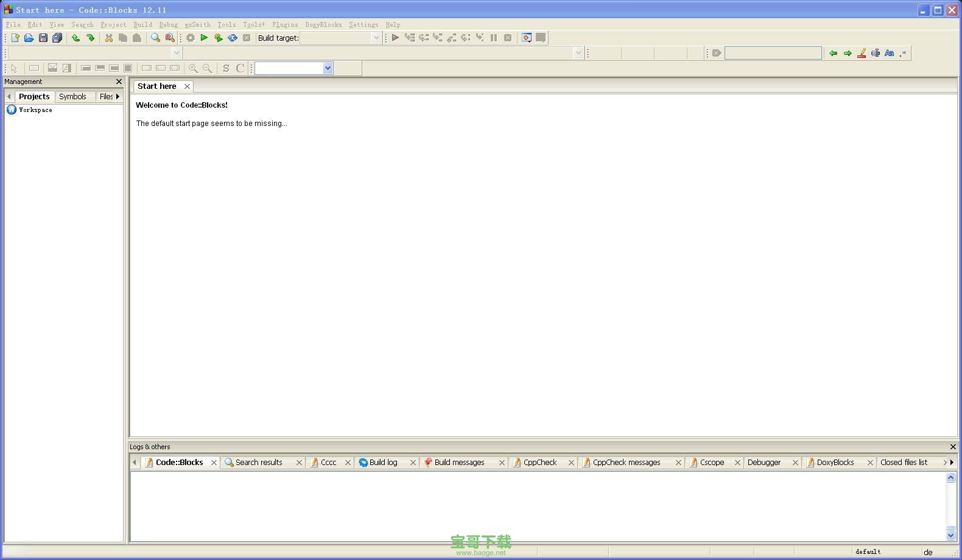The height and width of the screenshot is (560, 962).
Task: Click the Build and run icon
Action: point(218,38)
